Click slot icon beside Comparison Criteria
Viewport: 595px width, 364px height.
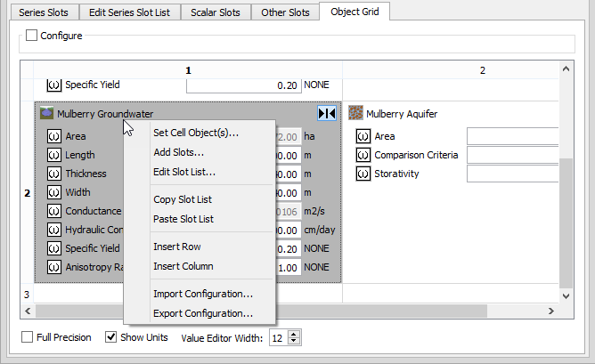[363, 155]
